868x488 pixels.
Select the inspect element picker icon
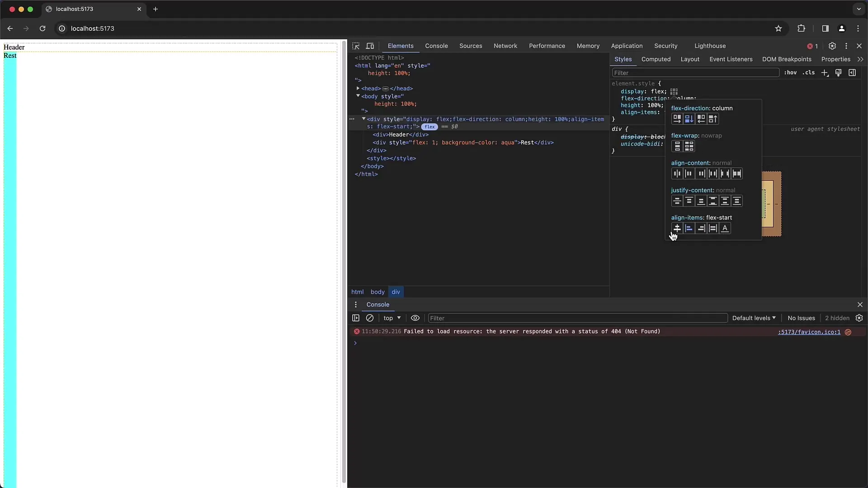[355, 46]
